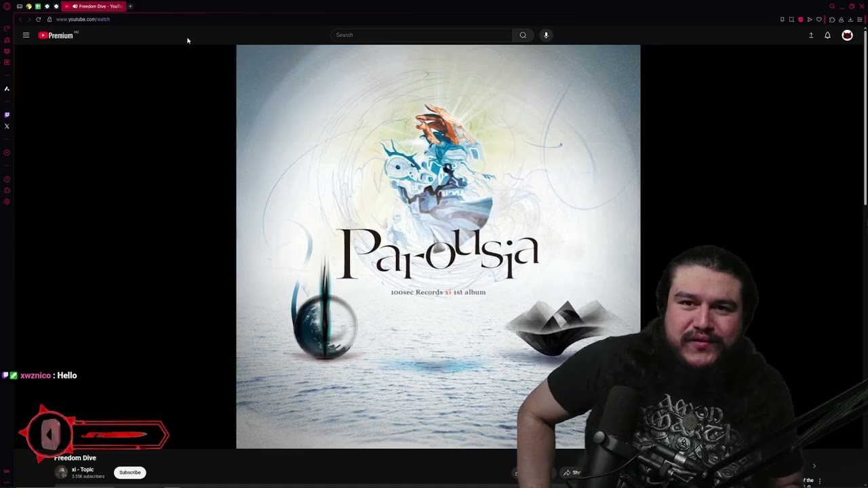Image resolution: width=868 pixels, height=488 pixels.
Task: Subscribe to the xi - Topic channel
Action: coord(130,472)
